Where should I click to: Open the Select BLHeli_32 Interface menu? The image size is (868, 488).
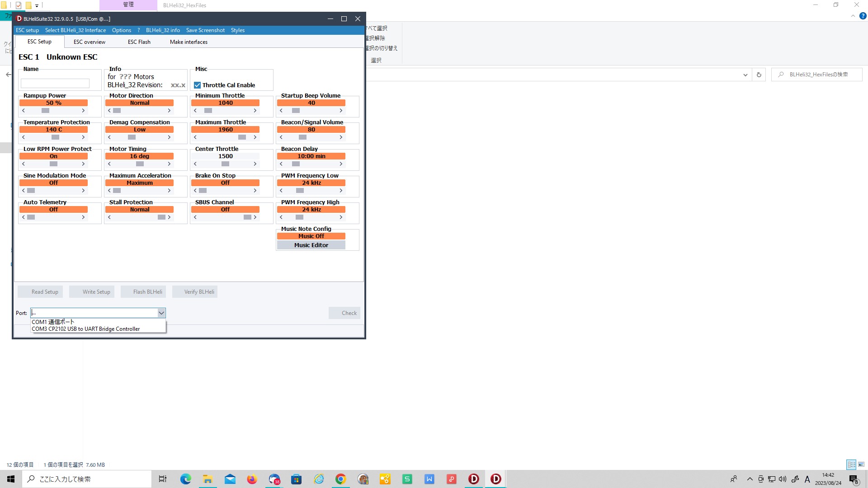[x=75, y=30]
